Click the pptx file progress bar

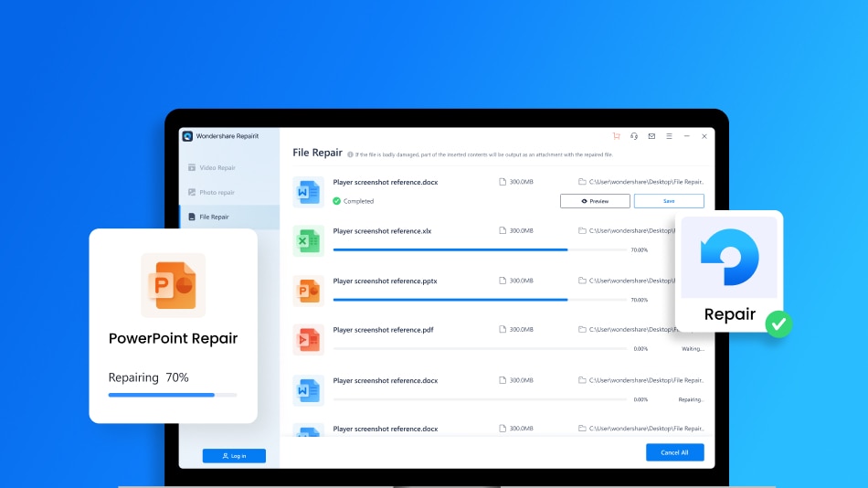[480, 300]
